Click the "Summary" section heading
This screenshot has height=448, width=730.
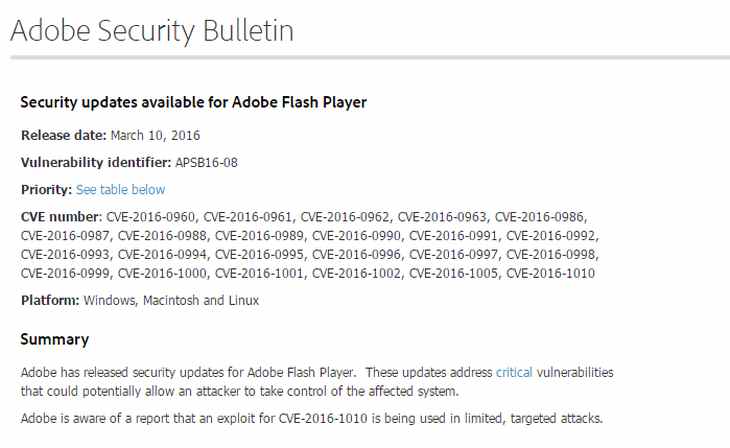(x=55, y=339)
